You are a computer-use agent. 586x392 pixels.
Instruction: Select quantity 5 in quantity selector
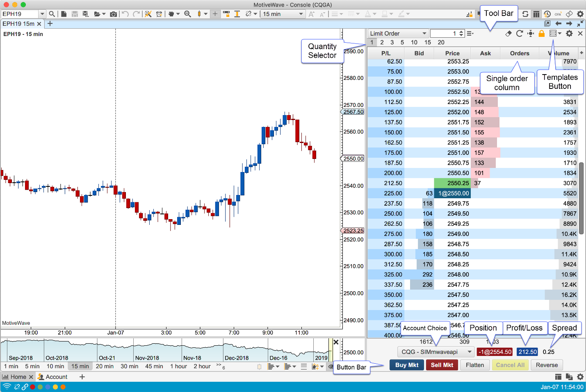(x=402, y=42)
